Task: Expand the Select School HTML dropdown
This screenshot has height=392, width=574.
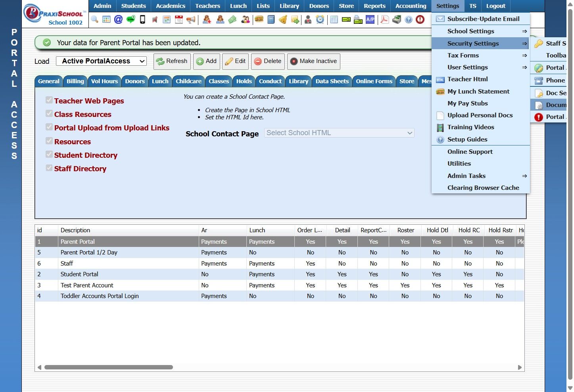Action: point(339,133)
